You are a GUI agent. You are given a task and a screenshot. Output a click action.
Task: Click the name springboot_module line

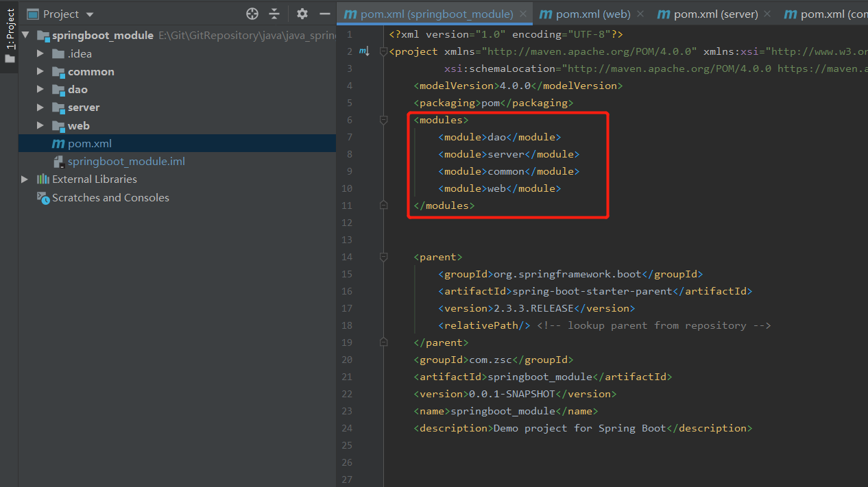pyautogui.click(x=505, y=411)
